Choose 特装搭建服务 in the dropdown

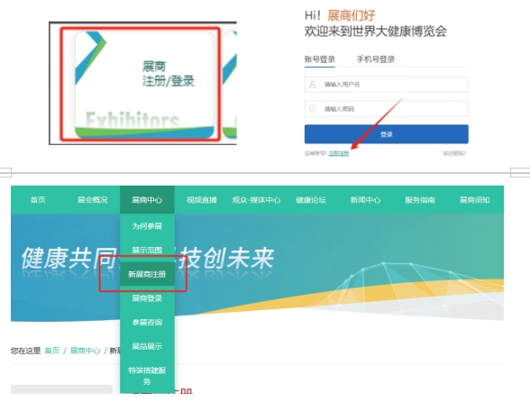[x=147, y=376]
